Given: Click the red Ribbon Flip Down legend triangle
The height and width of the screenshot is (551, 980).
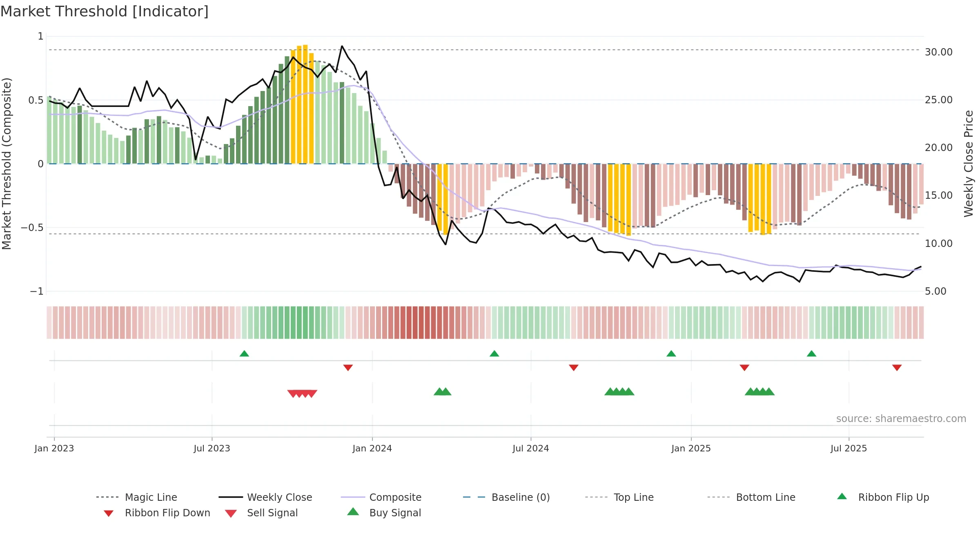Looking at the screenshot, I should pos(109,513).
